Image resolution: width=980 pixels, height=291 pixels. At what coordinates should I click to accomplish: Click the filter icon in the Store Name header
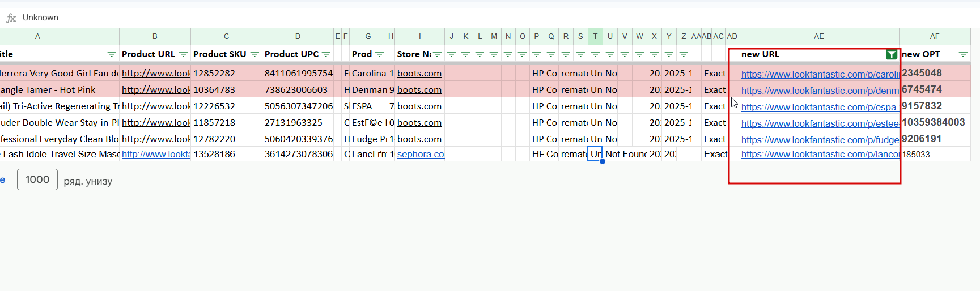pos(437,54)
